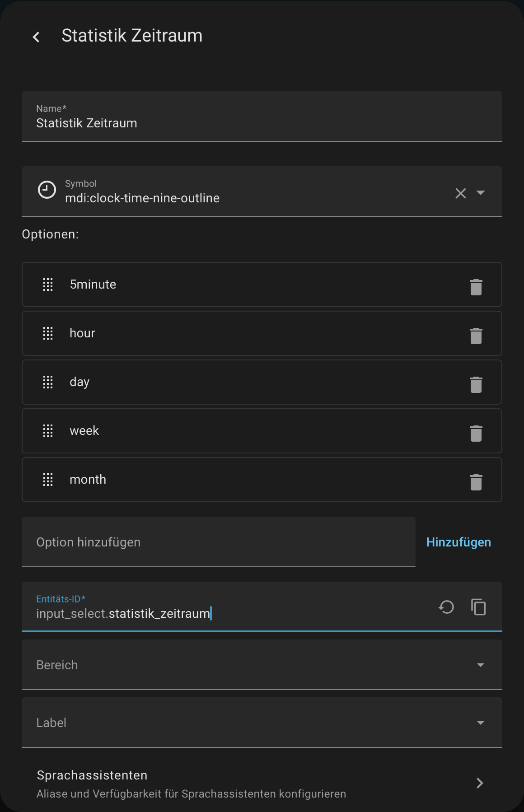Grab the drag handle for 5minute
The height and width of the screenshot is (812, 524).
coord(48,285)
